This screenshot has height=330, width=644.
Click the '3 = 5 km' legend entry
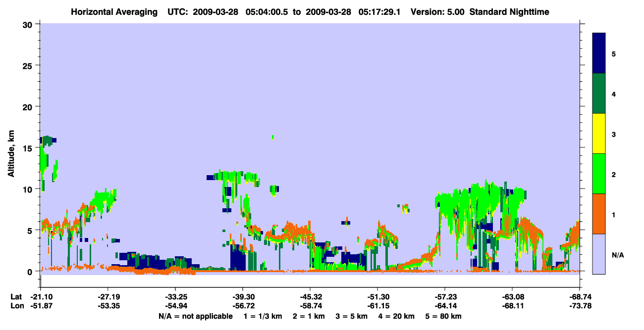[x=352, y=316]
